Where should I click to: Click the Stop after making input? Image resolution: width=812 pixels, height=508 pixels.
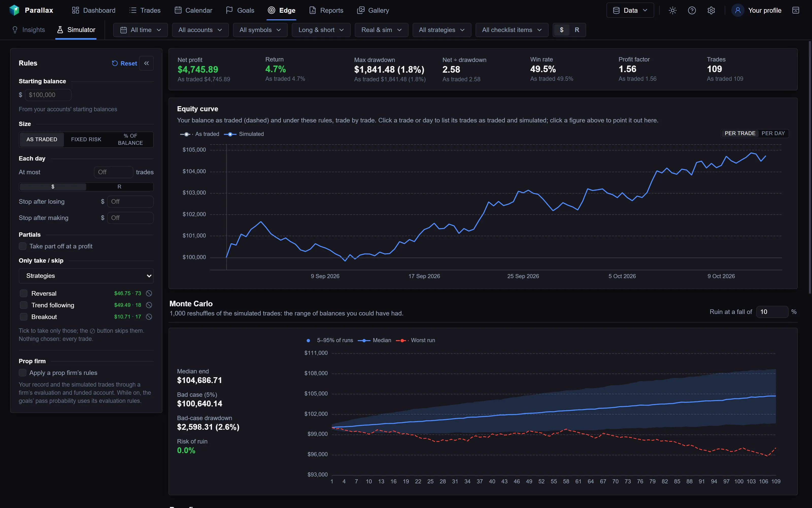click(130, 218)
